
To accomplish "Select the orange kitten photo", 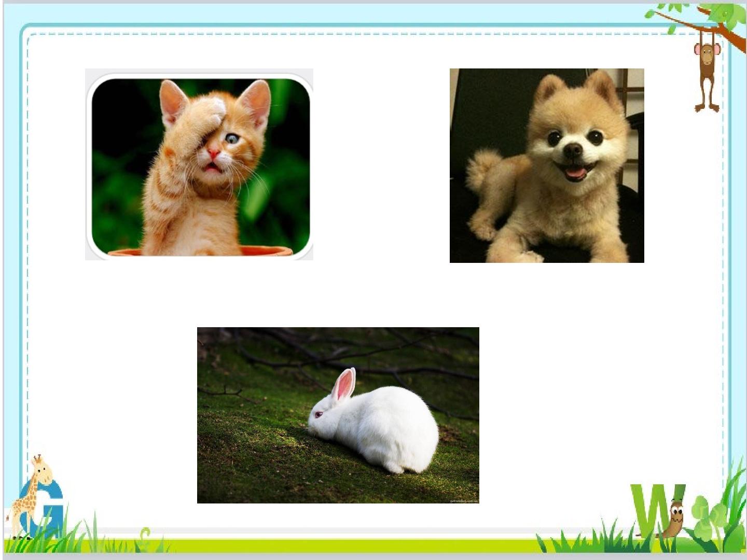I will [199, 164].
